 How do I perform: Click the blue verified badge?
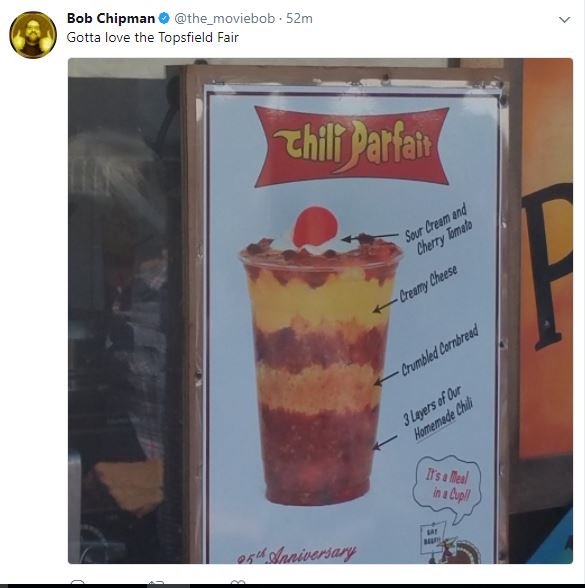coord(164,18)
